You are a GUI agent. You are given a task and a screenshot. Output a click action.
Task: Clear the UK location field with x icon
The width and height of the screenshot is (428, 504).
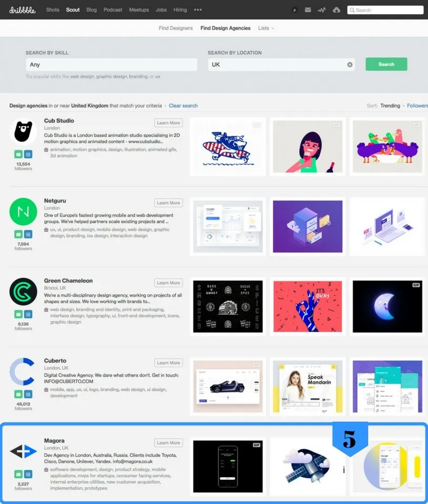click(350, 65)
